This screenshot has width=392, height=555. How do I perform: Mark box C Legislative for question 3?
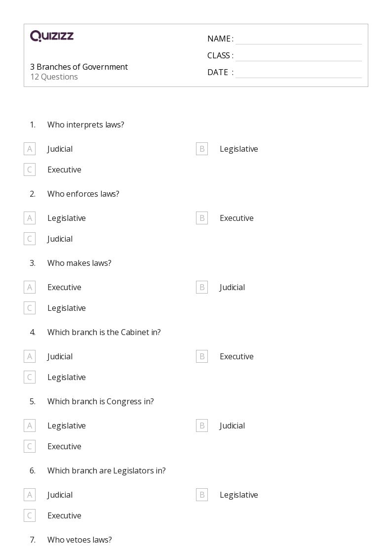pyautogui.click(x=30, y=308)
